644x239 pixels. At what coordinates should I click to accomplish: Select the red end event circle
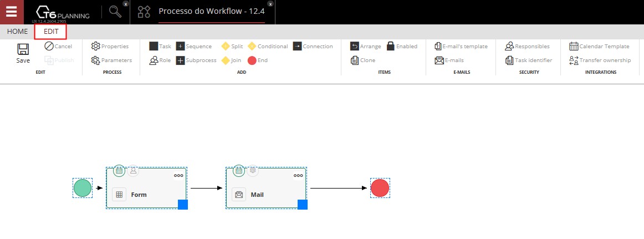pyautogui.click(x=380, y=188)
